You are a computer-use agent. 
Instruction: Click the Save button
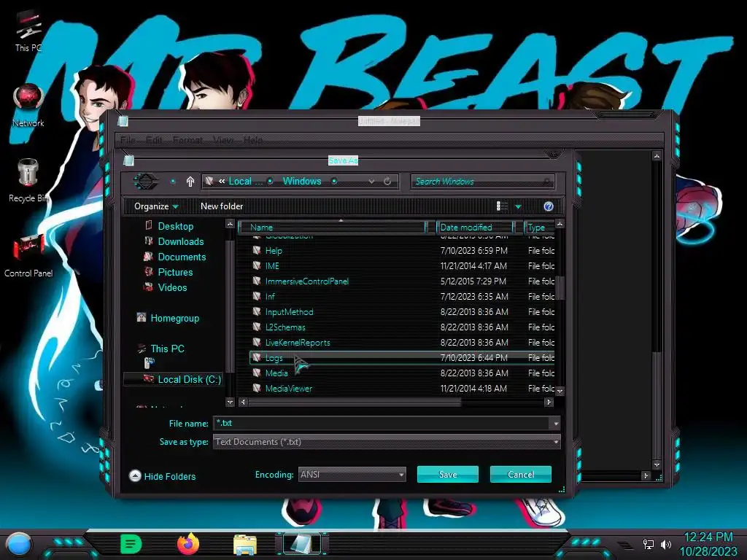447,474
